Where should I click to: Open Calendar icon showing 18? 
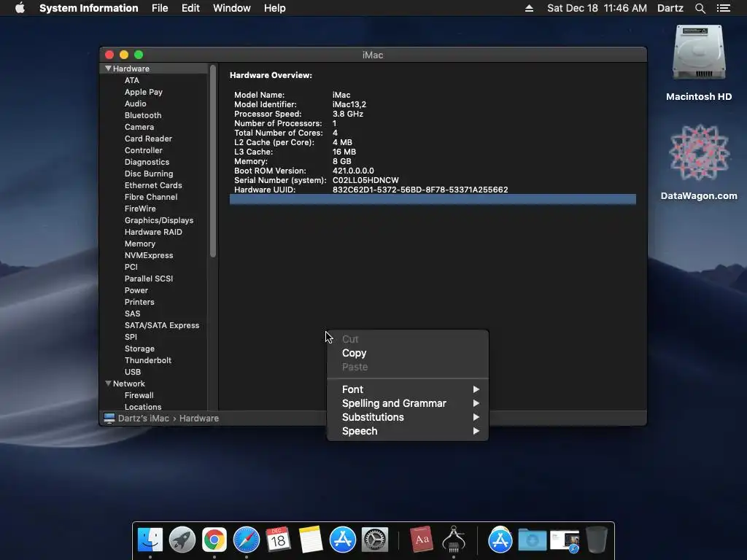tap(278, 540)
